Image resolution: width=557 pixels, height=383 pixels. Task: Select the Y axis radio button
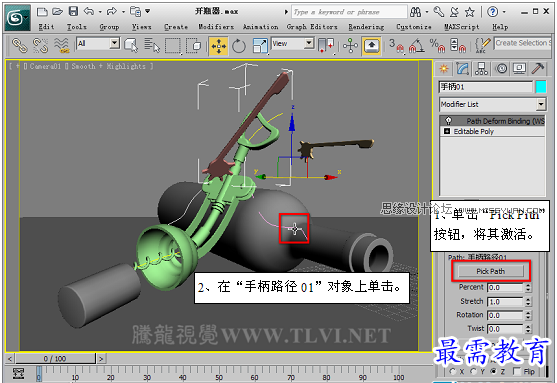tap(474, 372)
